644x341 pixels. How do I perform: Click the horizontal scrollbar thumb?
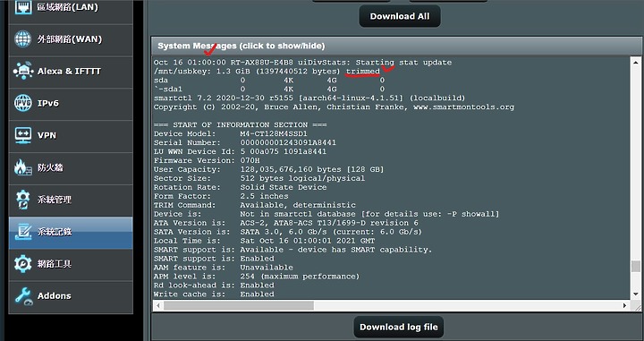pos(239,305)
